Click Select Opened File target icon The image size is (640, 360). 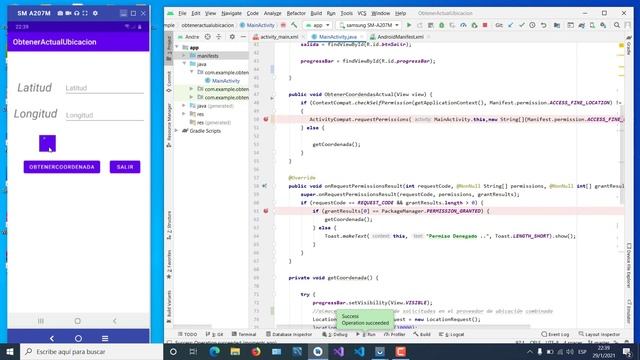pos(207,37)
